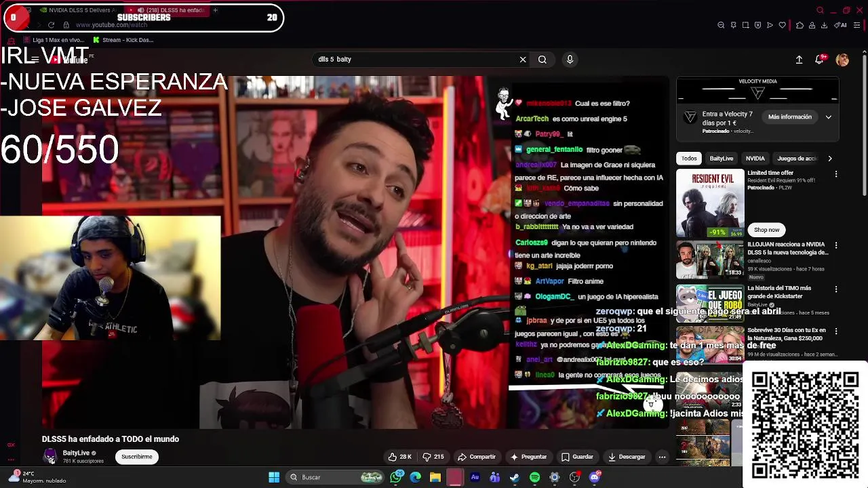The image size is (868, 488).
Task: Open options menu for ILLOJUAN video
Action: click(835, 245)
